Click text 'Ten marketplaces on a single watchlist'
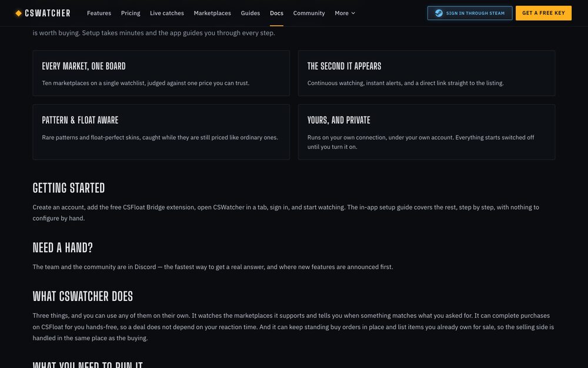Viewport: 588px width, 368px height. pyautogui.click(x=93, y=83)
